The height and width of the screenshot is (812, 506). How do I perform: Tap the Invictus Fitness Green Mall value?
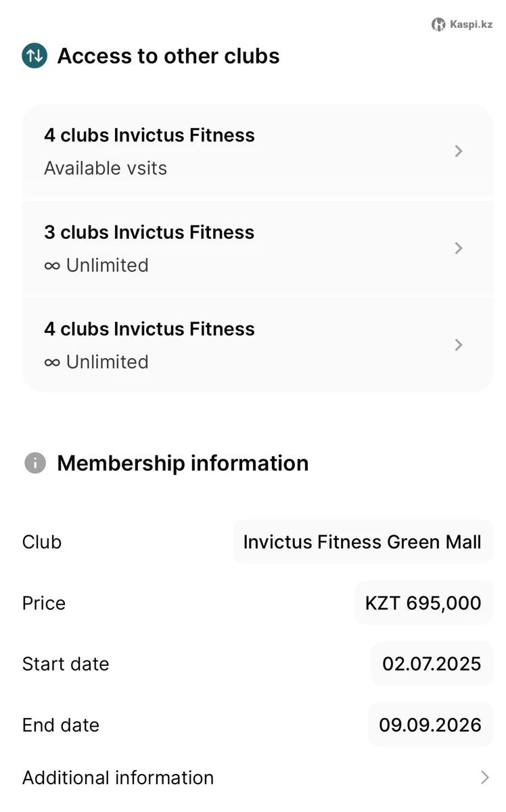(x=362, y=542)
